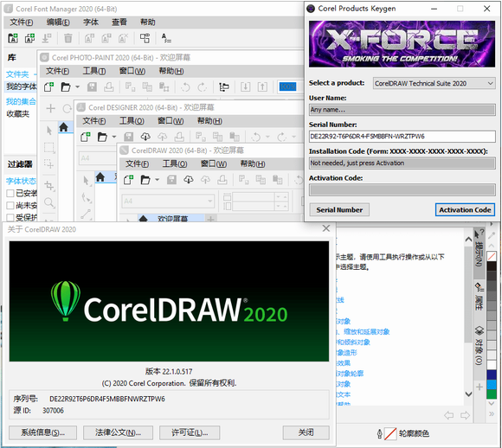Select the zoom magnifier tool in PHOTO-PAINT toolbox
Screen dimensions: 502x448
tap(49, 202)
